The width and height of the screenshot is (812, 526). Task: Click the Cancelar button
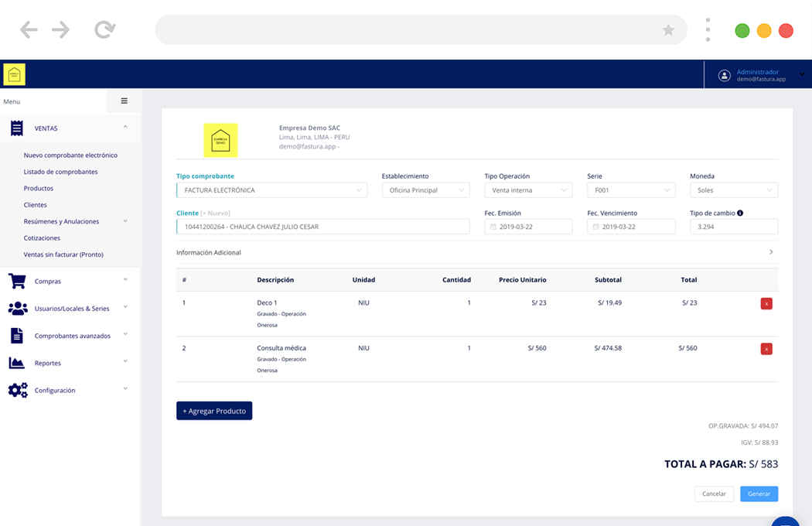[x=714, y=494]
